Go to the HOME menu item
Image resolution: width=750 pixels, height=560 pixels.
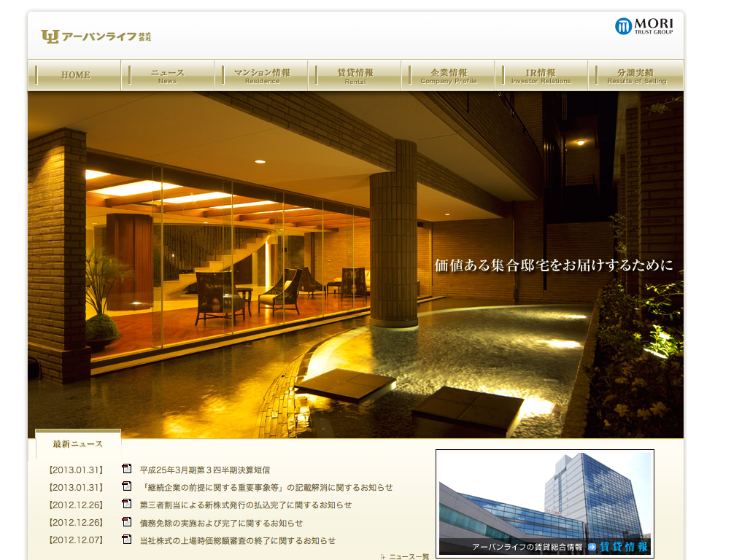click(x=75, y=75)
